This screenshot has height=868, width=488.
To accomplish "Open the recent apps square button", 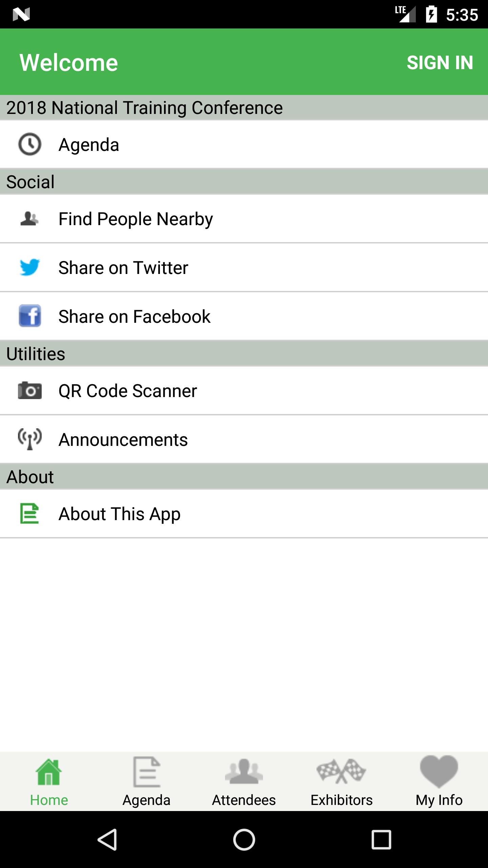I will (381, 840).
